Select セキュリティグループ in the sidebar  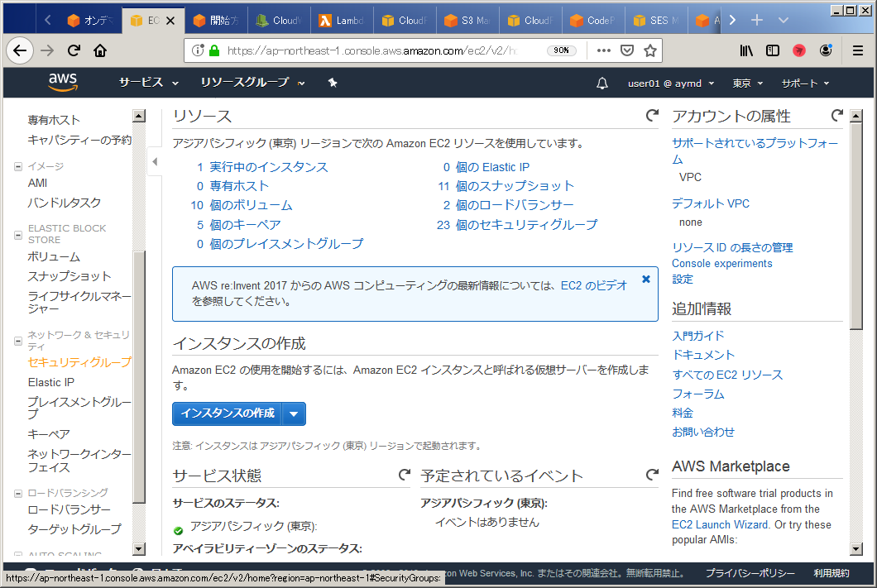(x=79, y=362)
